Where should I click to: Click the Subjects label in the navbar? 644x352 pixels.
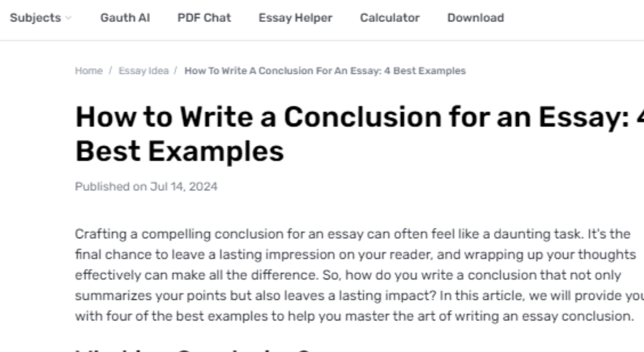pyautogui.click(x=35, y=18)
